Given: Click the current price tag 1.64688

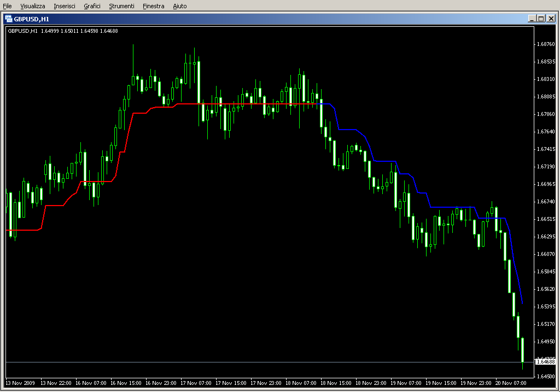Looking at the screenshot, I should pos(546,362).
